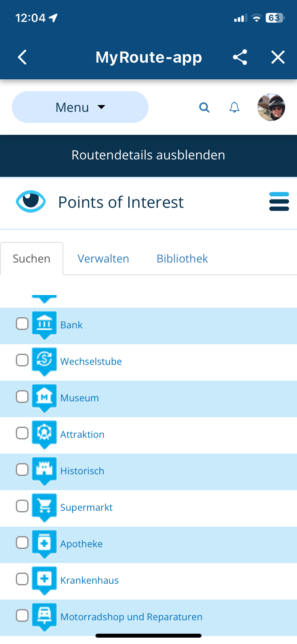
Task: Go back with the left arrow
Action: pos(23,57)
